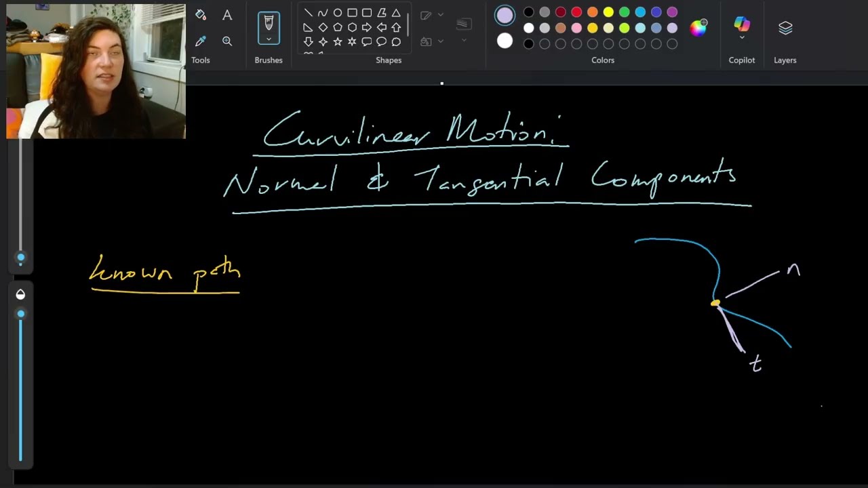The height and width of the screenshot is (488, 868).
Task: Choose the rose pink swatch
Action: (x=576, y=28)
